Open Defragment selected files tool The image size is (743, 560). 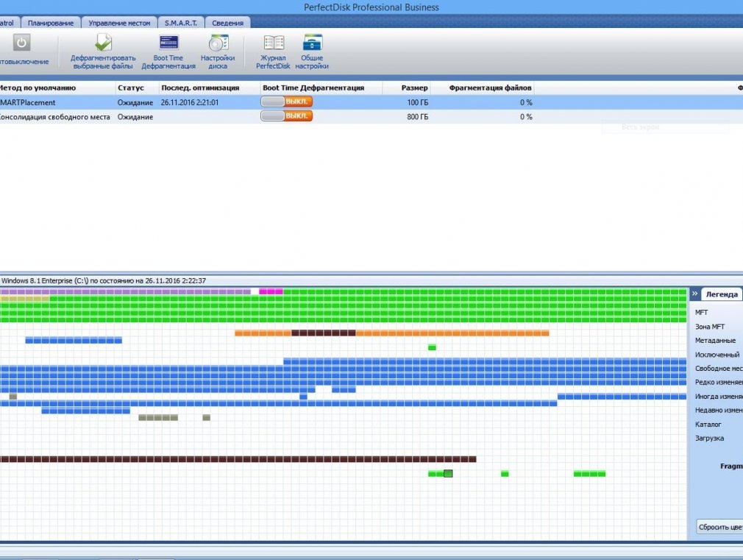point(103,52)
